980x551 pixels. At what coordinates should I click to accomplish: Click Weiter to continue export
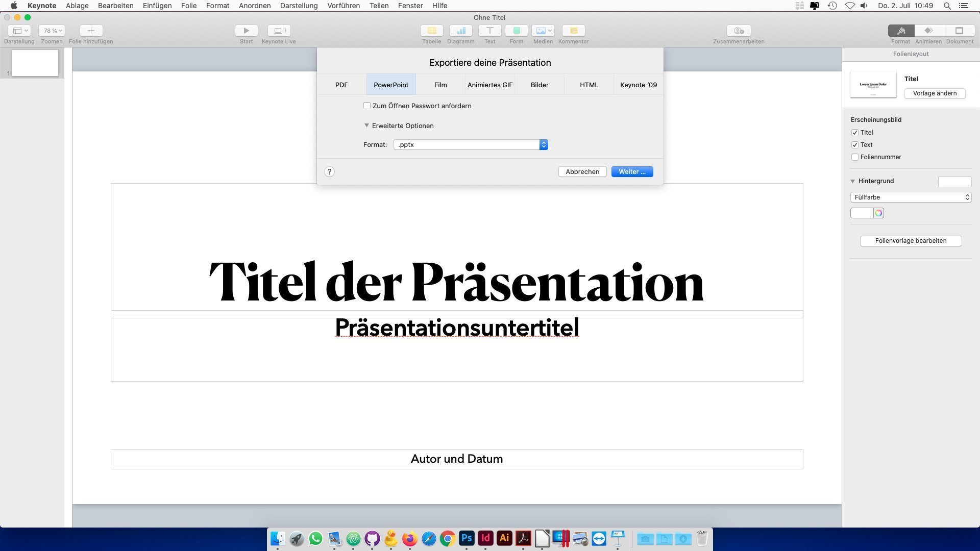tap(632, 172)
